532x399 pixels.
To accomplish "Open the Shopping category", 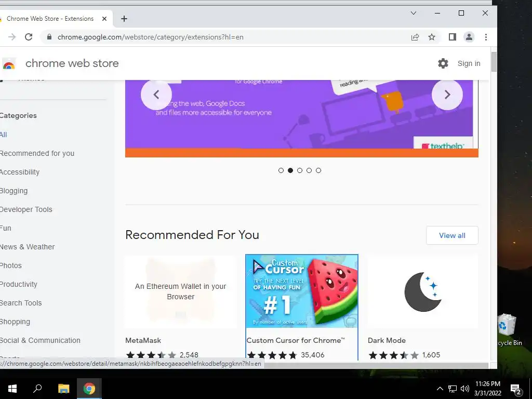I will [x=15, y=322].
